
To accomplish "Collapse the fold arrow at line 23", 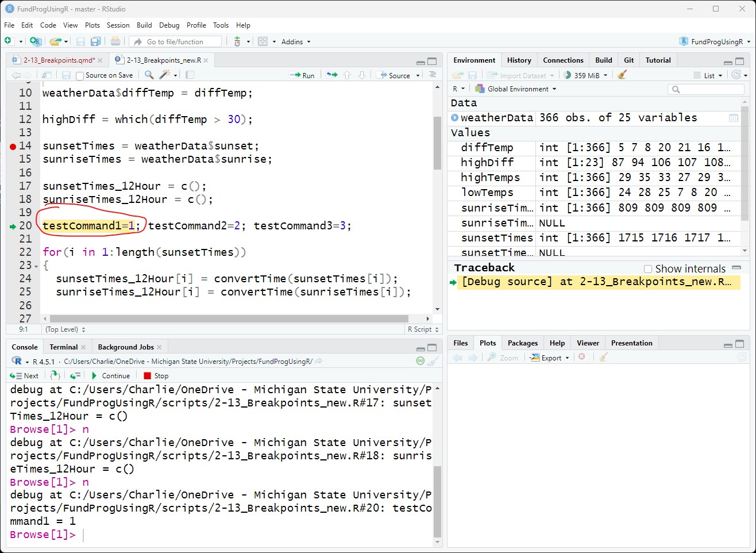I will [x=36, y=266].
